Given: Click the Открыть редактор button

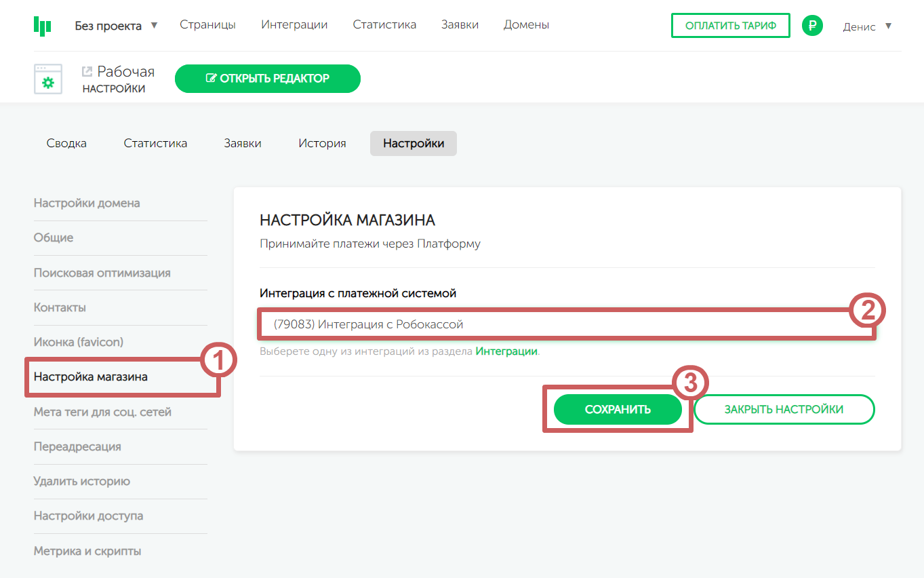Looking at the screenshot, I should tap(268, 79).
